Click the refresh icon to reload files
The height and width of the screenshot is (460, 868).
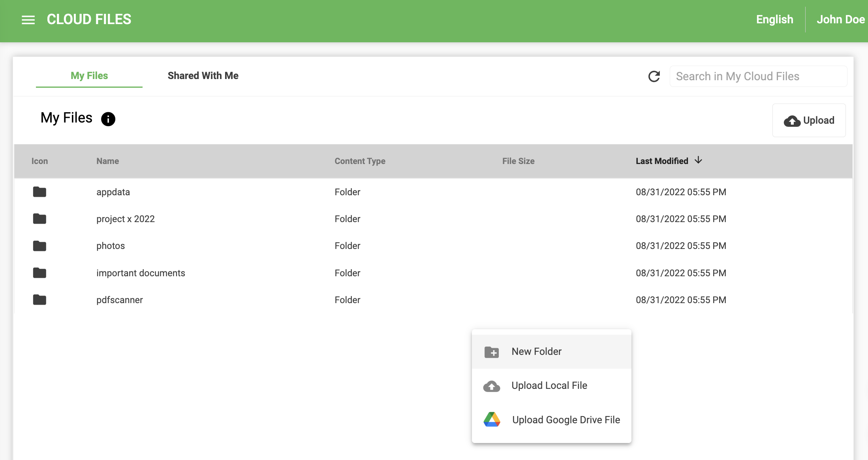click(654, 76)
